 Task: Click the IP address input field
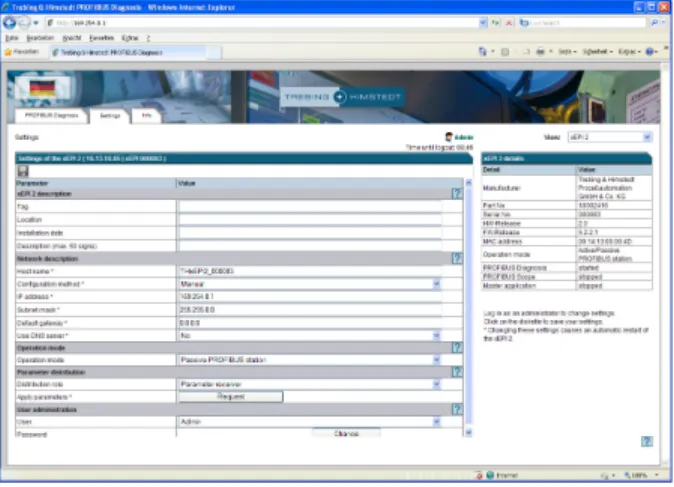tap(310, 297)
